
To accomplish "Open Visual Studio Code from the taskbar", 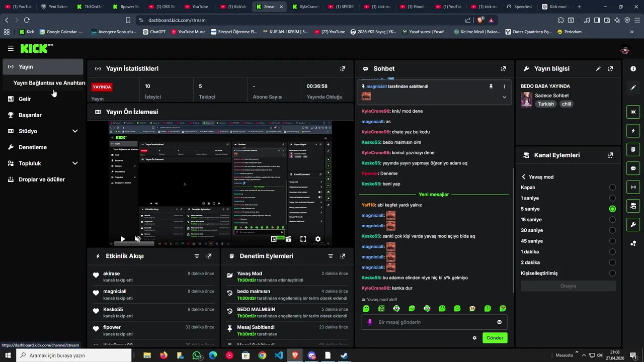I will tap(279, 355).
